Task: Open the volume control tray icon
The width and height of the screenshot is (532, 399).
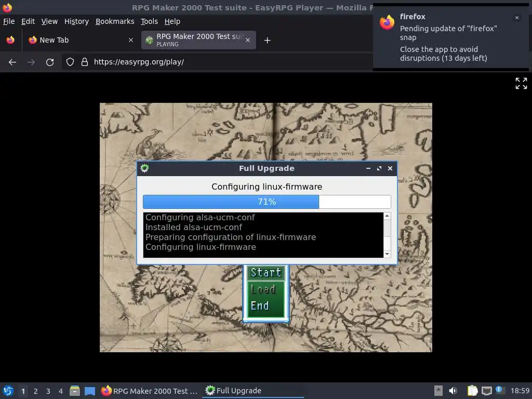Action: pyautogui.click(x=453, y=391)
